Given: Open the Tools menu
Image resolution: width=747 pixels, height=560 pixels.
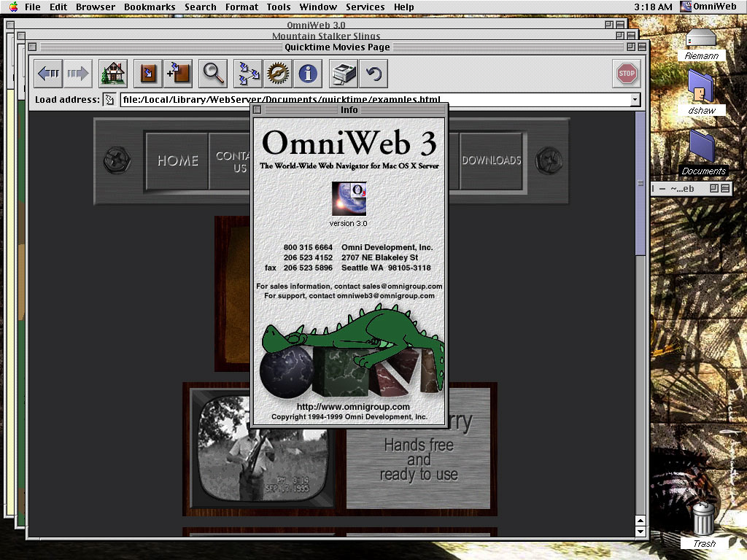Looking at the screenshot, I should (x=278, y=7).
